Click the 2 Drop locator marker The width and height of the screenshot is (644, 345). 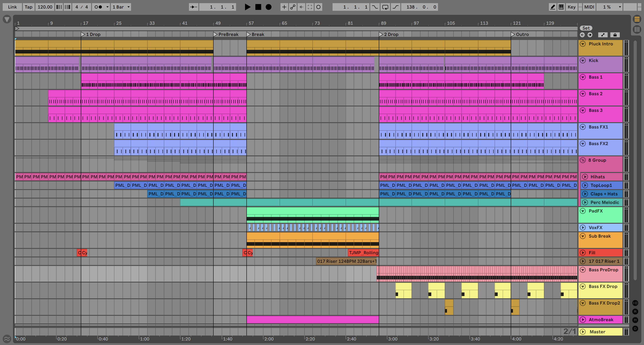pos(381,34)
